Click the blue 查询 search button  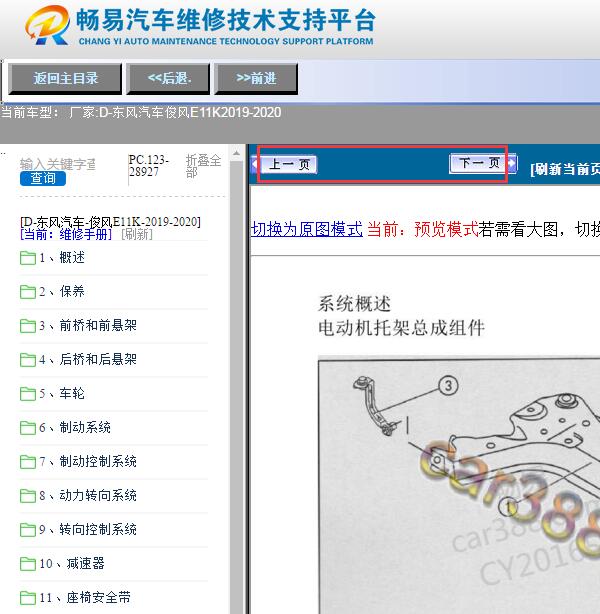pos(43,179)
